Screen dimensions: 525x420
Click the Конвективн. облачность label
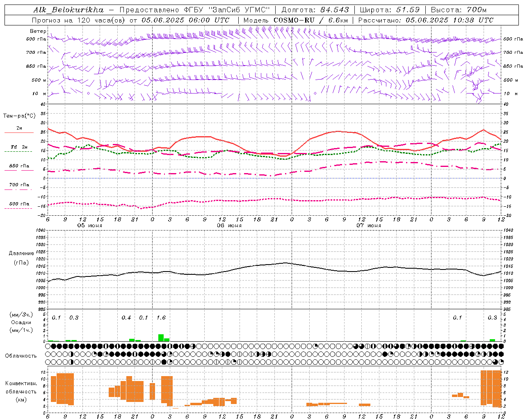point(21,388)
